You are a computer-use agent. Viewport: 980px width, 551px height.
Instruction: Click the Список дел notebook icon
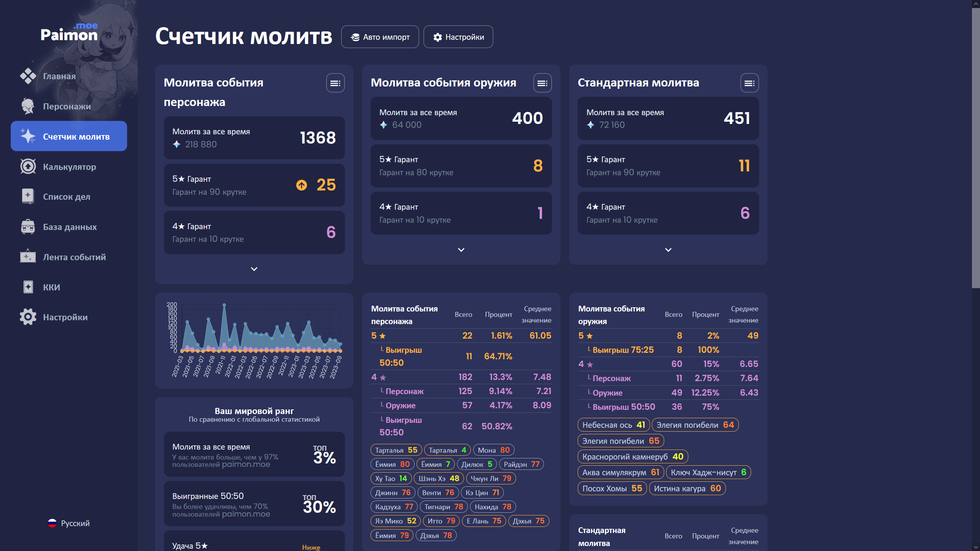pos(28,197)
